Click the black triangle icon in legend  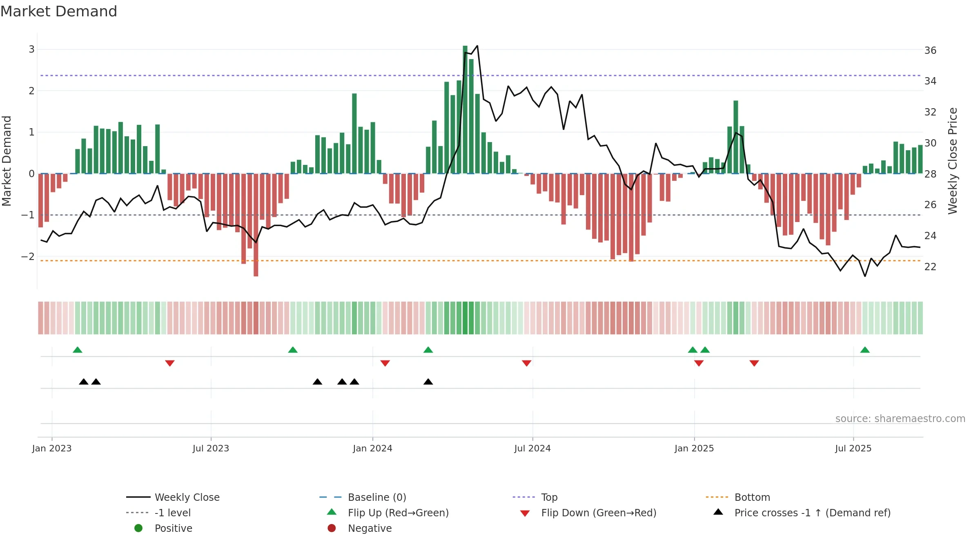click(x=718, y=512)
